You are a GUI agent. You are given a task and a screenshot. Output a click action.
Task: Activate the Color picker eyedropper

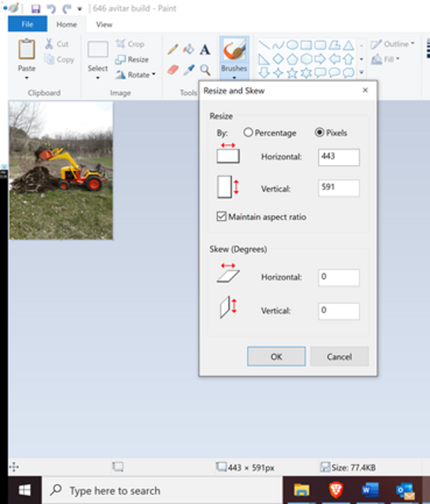189,70
